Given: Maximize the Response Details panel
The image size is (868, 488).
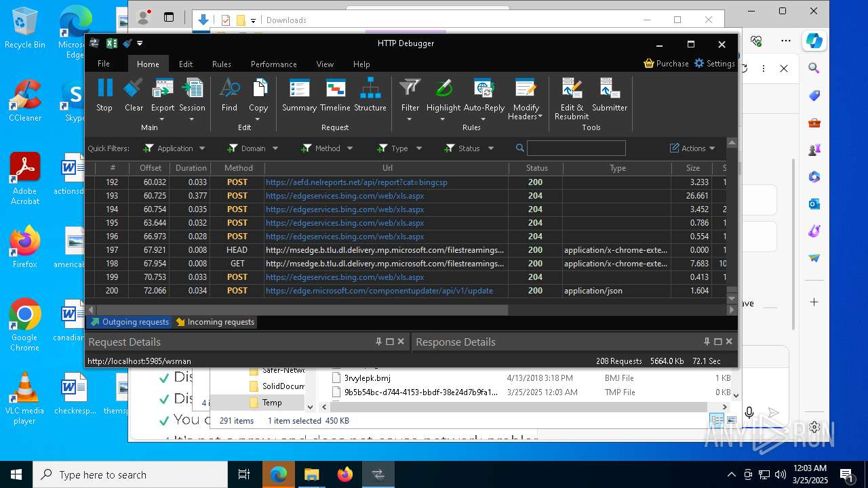Looking at the screenshot, I should point(718,342).
